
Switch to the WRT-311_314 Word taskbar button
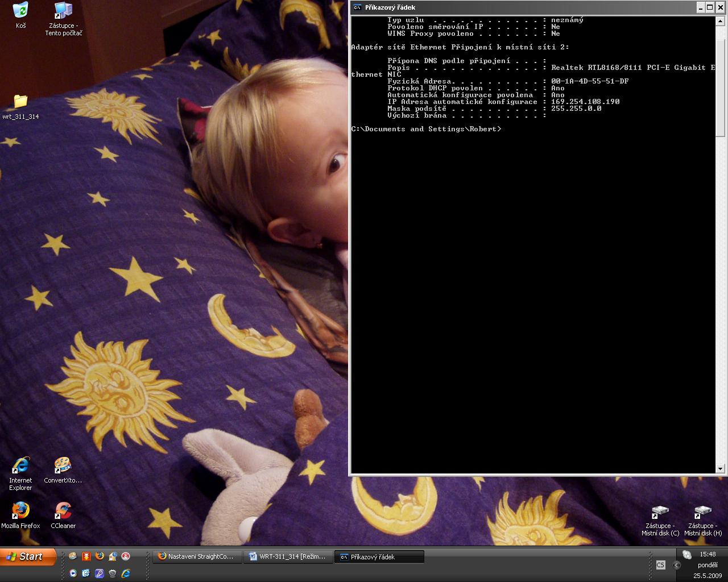(288, 557)
